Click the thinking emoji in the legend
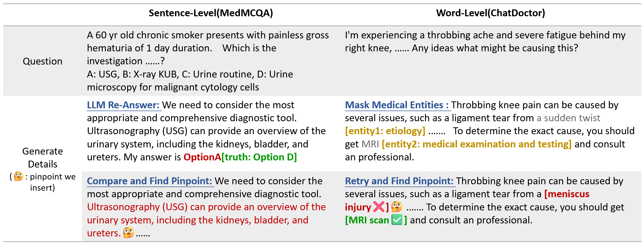 click(19, 176)
